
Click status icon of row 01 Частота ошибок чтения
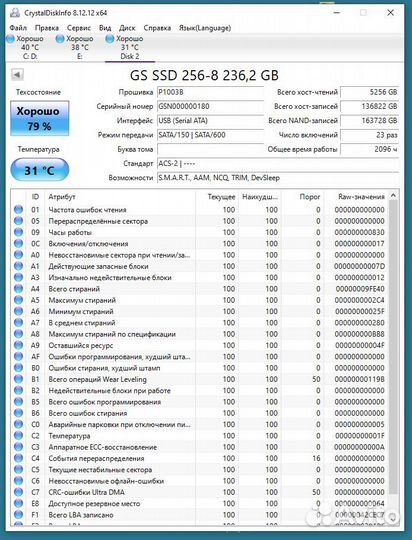[18, 209]
